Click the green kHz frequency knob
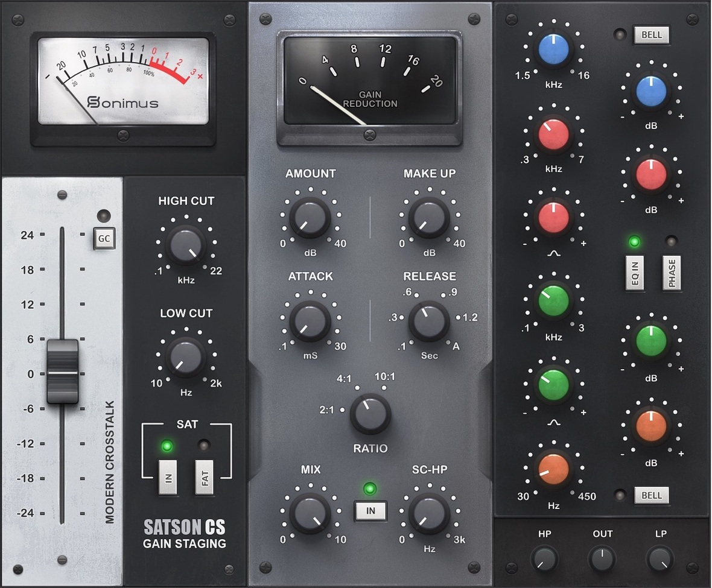 pyautogui.click(x=553, y=301)
